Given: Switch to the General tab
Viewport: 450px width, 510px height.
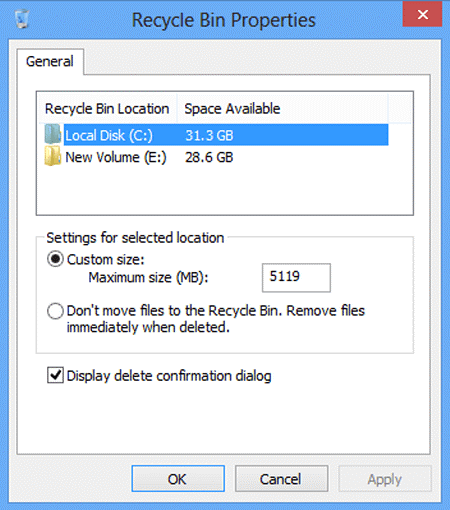Looking at the screenshot, I should pyautogui.click(x=50, y=62).
